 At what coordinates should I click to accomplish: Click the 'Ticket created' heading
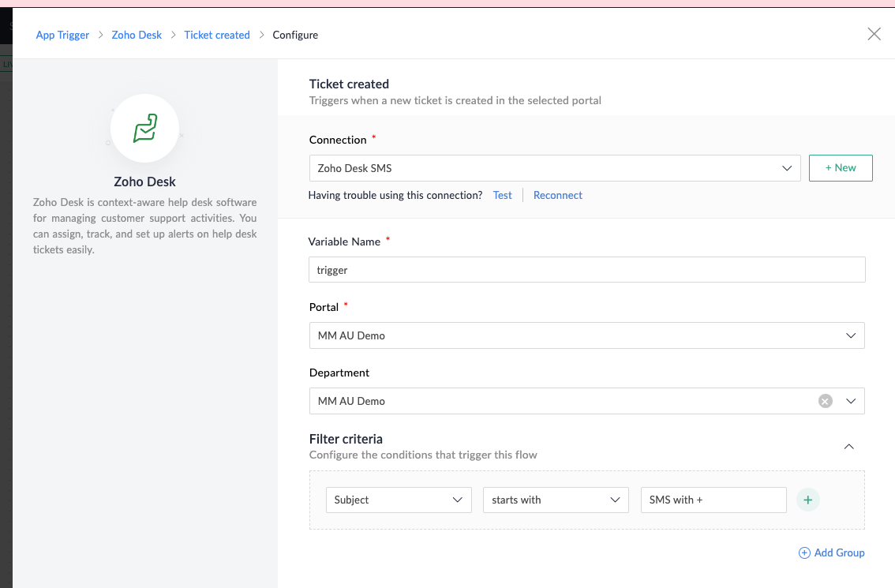[349, 84]
